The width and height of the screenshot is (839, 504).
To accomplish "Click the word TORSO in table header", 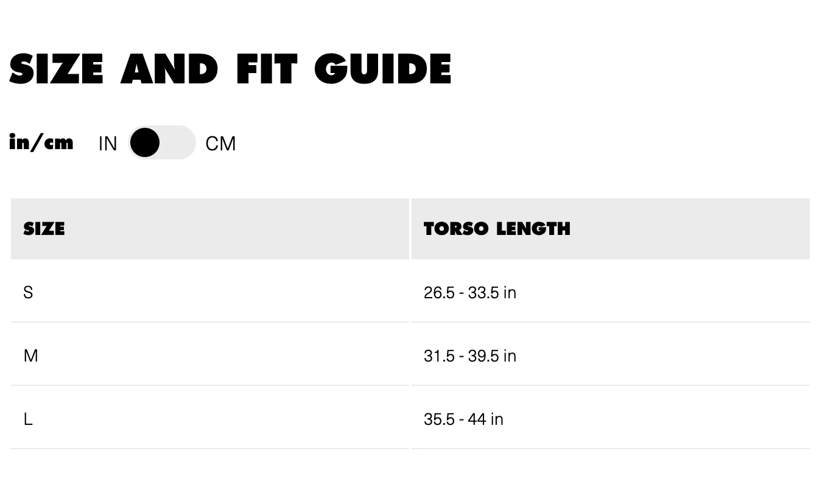I will (456, 229).
